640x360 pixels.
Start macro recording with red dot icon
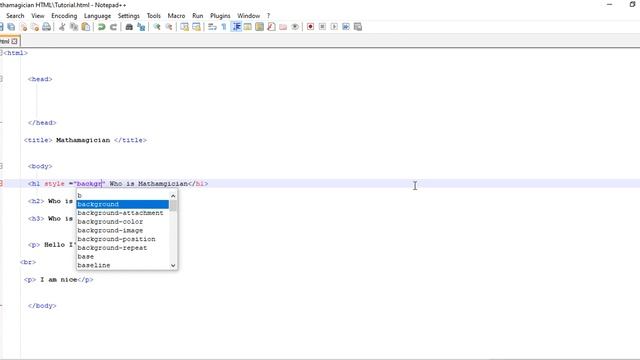pos(310,27)
